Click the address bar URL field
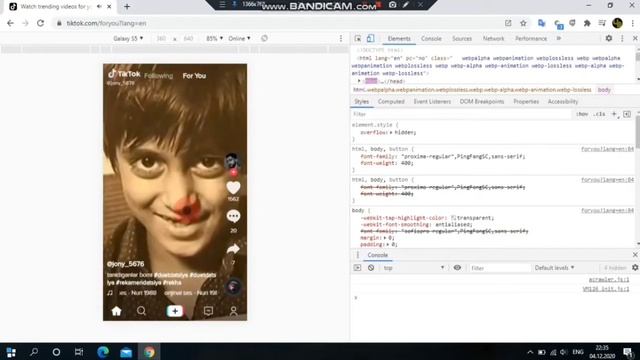Viewport: 640px width, 360px height. pos(278,23)
